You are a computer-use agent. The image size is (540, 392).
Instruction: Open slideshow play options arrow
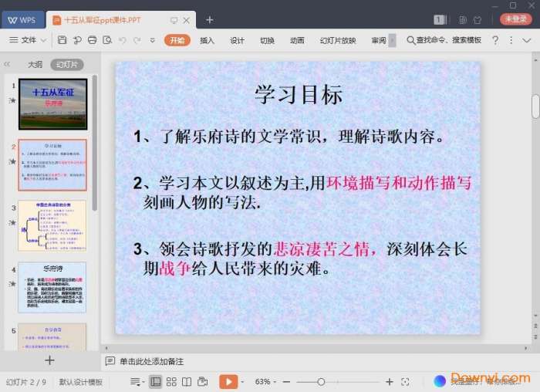coord(242,382)
